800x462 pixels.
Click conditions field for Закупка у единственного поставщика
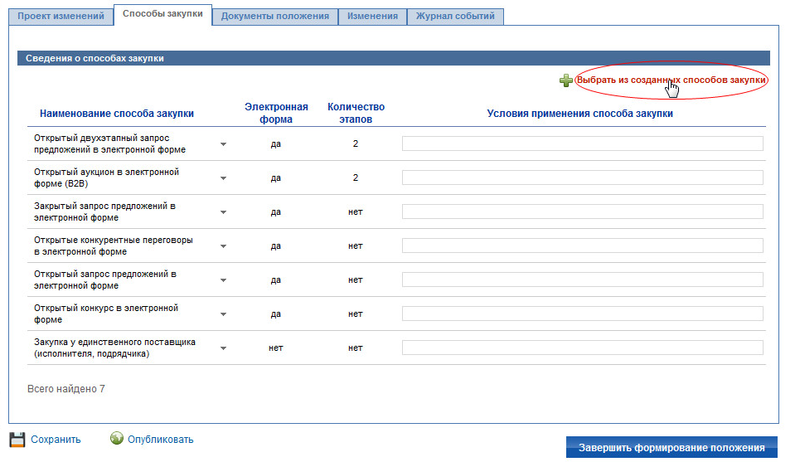coord(582,348)
